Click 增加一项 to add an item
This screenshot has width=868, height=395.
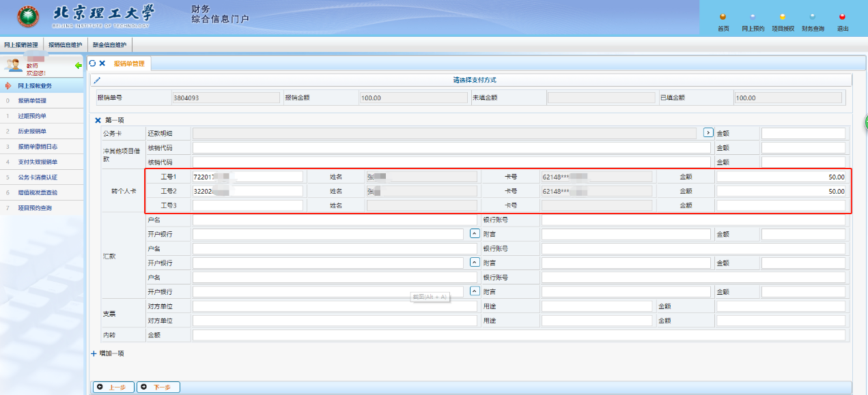pyautogui.click(x=107, y=353)
